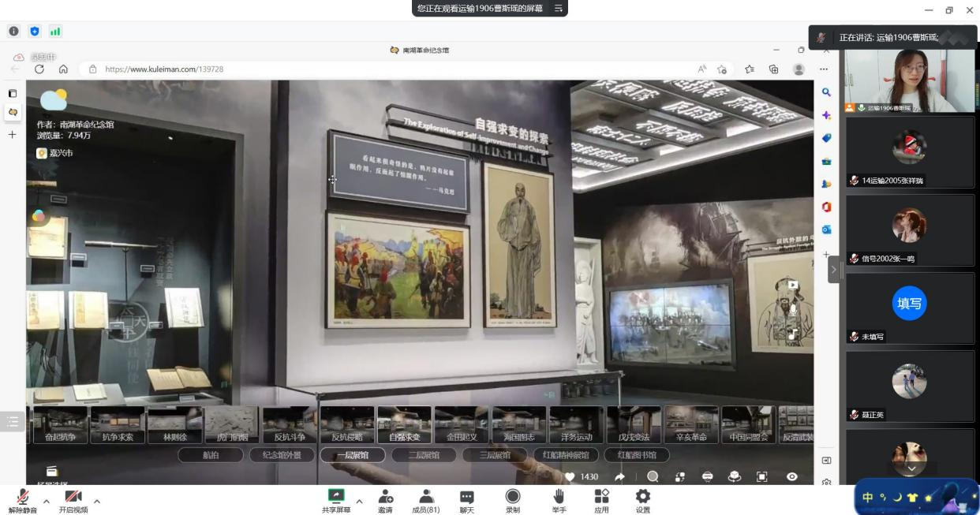Raise hand using the 举手 icon
Image resolution: width=980 pixels, height=515 pixels.
tap(559, 497)
